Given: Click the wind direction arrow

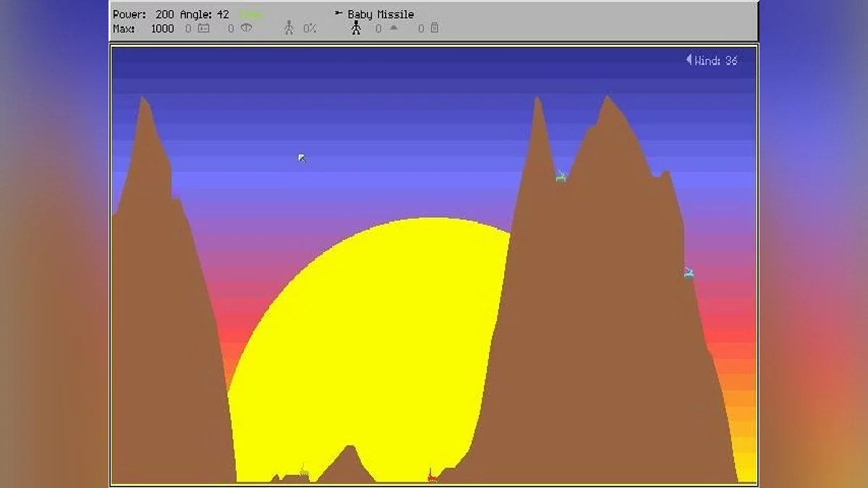Looking at the screenshot, I should click(689, 60).
